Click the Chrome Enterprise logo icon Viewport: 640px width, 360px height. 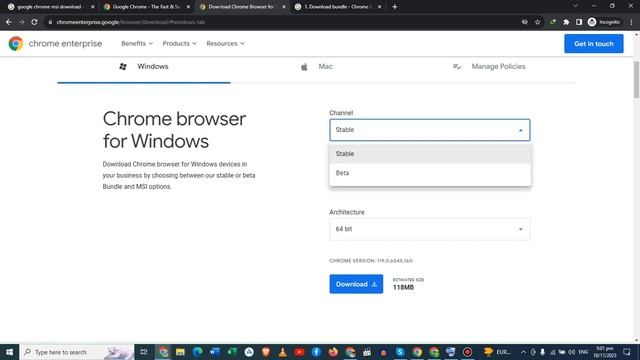(x=16, y=43)
